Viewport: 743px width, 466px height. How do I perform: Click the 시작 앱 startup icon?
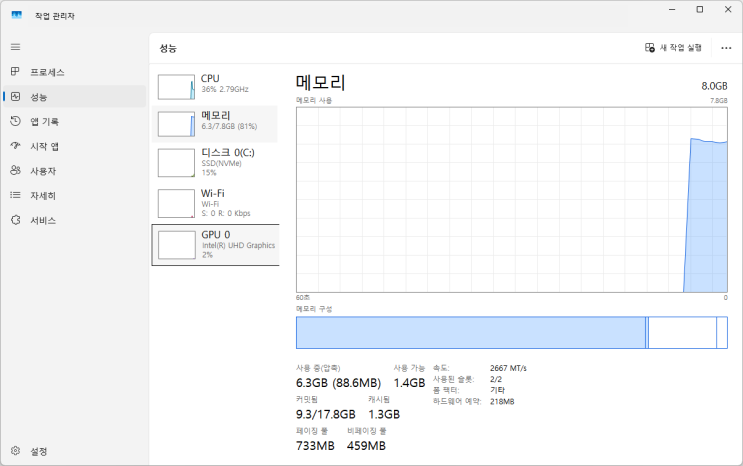coord(15,146)
